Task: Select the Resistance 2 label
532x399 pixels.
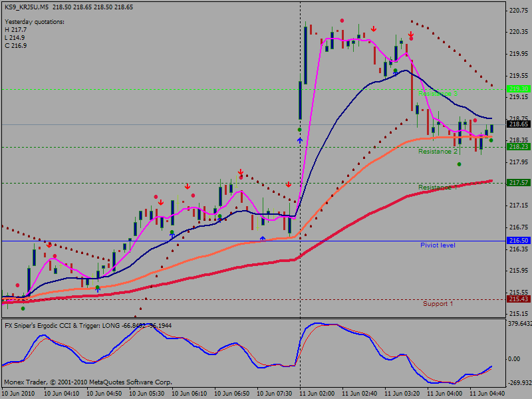Action: [438, 152]
